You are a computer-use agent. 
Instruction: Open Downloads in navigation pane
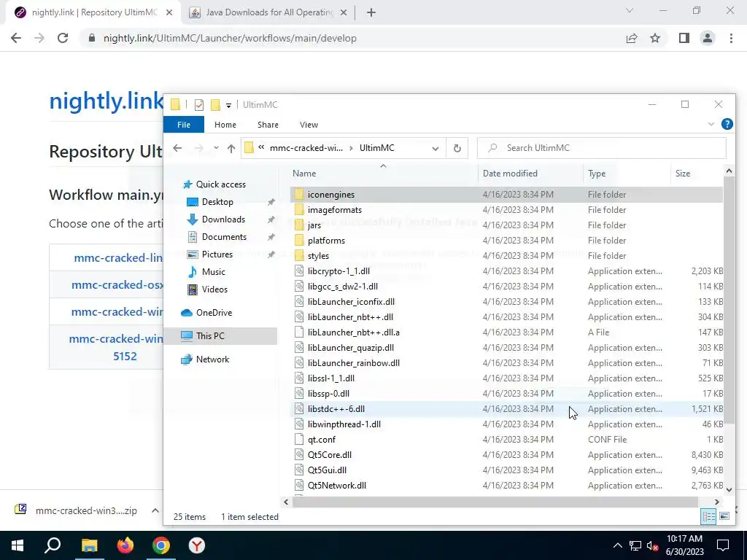coord(223,219)
